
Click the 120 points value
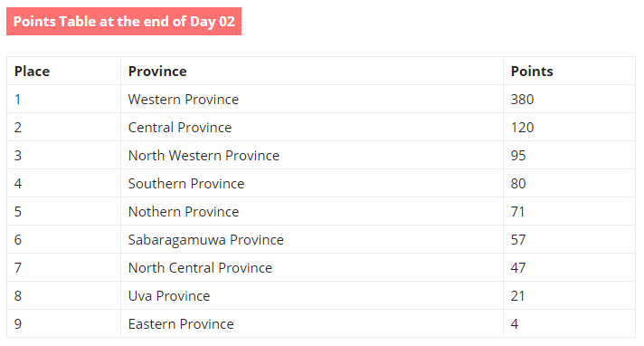(522, 127)
